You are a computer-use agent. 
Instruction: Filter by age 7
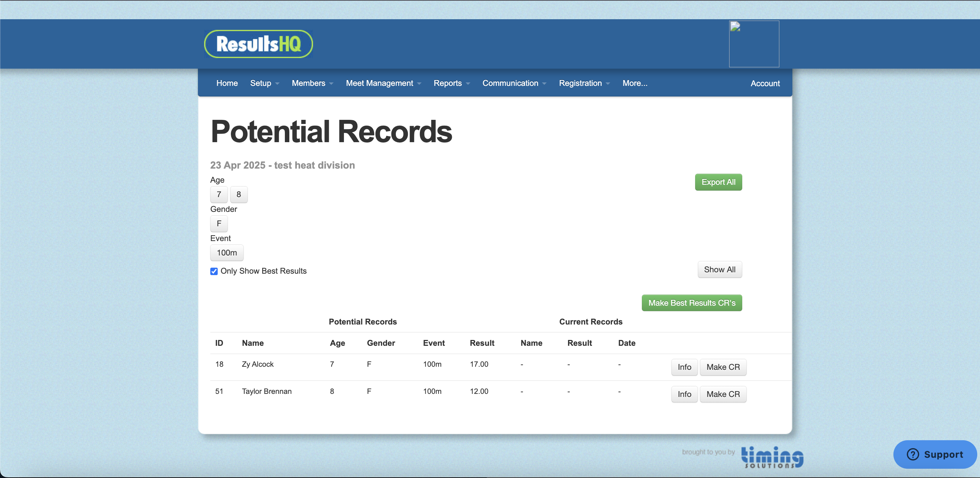[219, 194]
